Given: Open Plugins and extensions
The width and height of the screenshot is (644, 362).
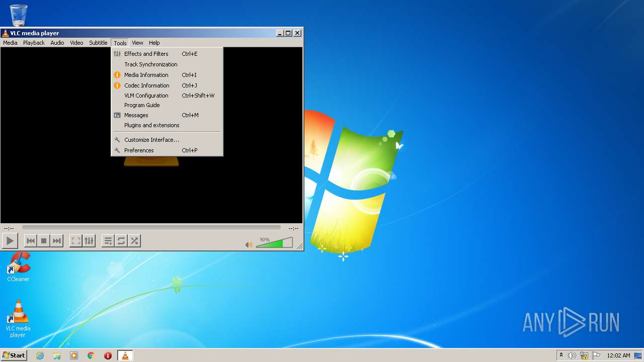Looking at the screenshot, I should pyautogui.click(x=167, y=125).
